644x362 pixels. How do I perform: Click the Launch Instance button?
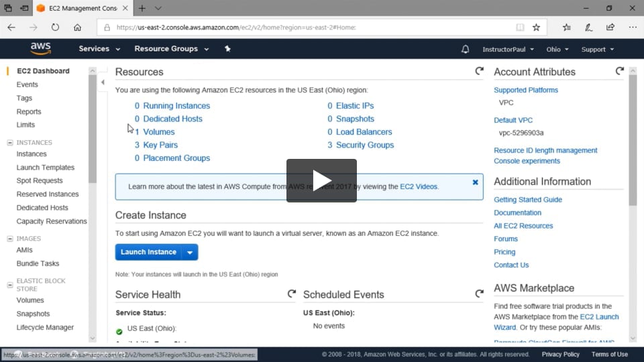click(x=148, y=252)
